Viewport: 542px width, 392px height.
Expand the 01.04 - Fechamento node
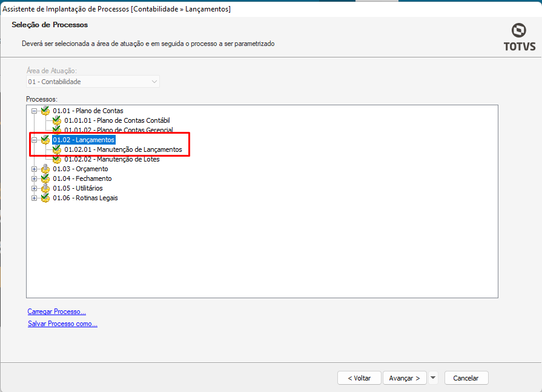(35, 179)
